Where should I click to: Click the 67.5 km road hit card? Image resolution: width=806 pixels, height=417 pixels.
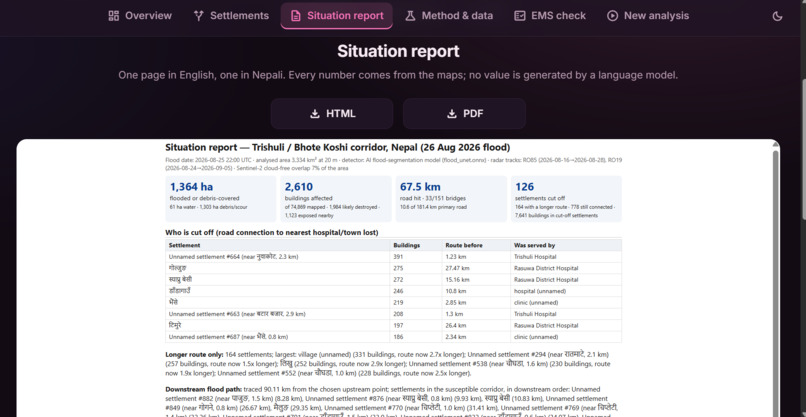(x=451, y=199)
